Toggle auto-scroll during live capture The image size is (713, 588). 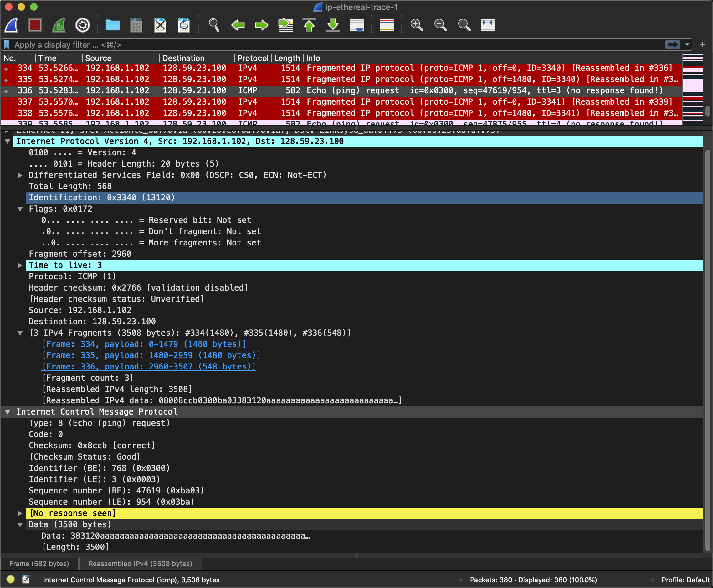[356, 25]
